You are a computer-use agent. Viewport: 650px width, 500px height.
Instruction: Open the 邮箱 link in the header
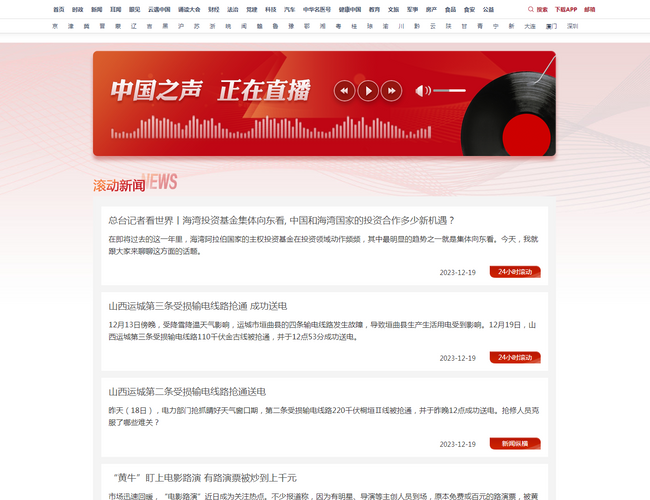click(x=589, y=9)
